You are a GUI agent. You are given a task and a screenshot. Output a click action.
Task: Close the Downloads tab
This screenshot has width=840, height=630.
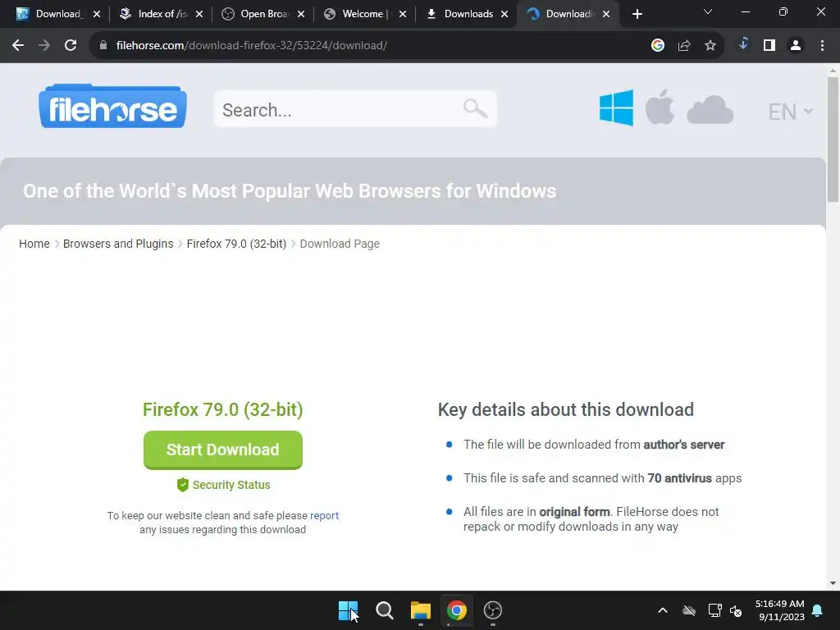[504, 15]
